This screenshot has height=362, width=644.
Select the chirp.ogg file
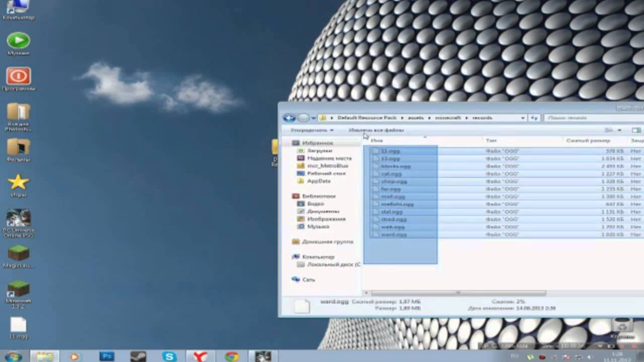click(x=394, y=182)
